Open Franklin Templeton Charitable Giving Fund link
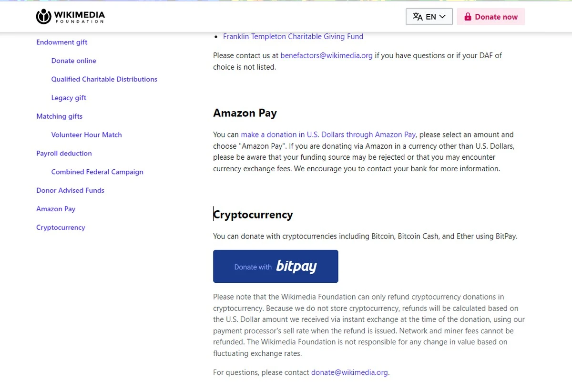 [x=293, y=37]
